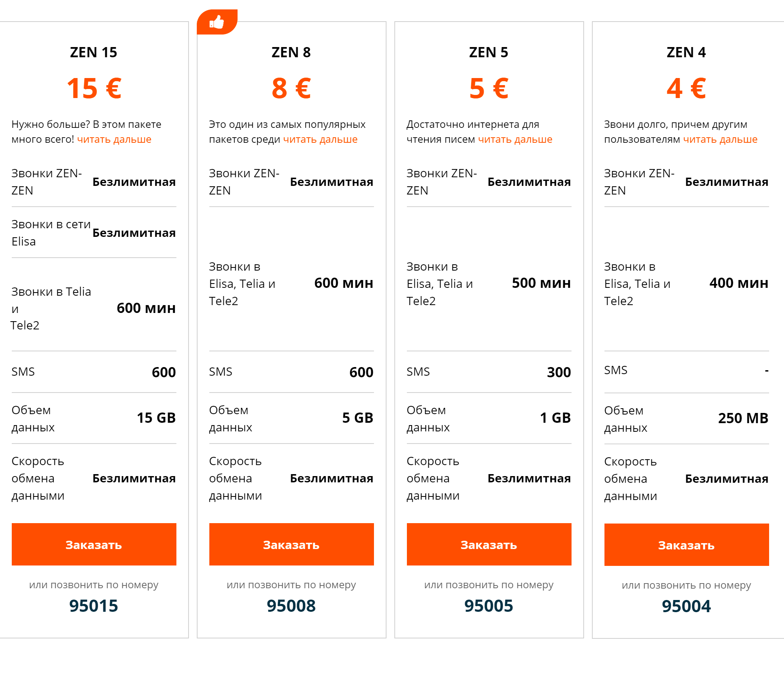Click the ZEN 8 plan title
This screenshot has width=784, height=680.
click(x=291, y=52)
